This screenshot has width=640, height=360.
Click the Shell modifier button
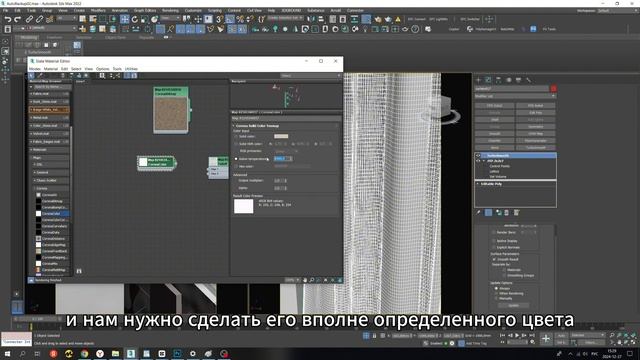click(495, 120)
